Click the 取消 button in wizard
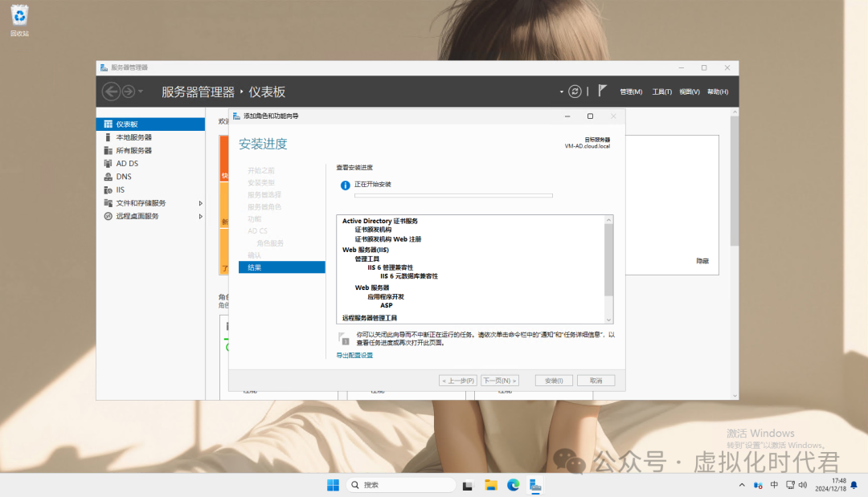The height and width of the screenshot is (497, 868). pyautogui.click(x=596, y=381)
